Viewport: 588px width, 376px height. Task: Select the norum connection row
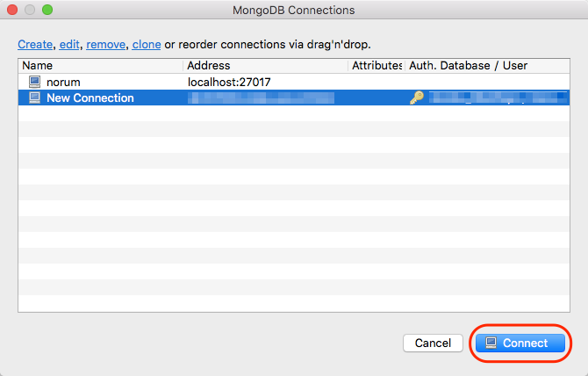click(294, 82)
